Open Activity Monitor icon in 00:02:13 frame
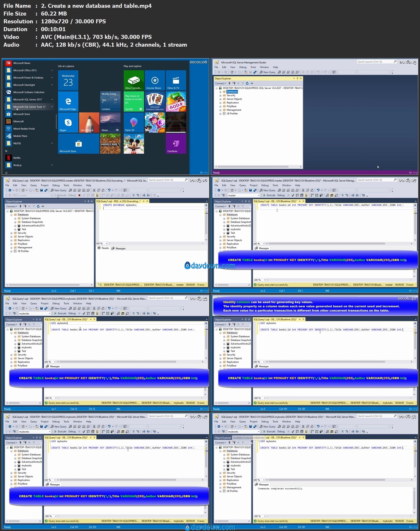Screen dimensions: 420x531 tap(252, 83)
